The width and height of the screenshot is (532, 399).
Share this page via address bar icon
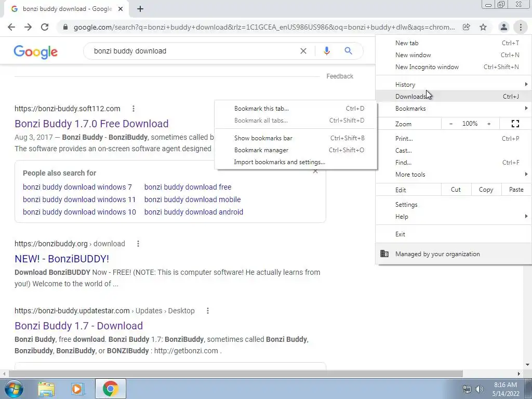467,27
